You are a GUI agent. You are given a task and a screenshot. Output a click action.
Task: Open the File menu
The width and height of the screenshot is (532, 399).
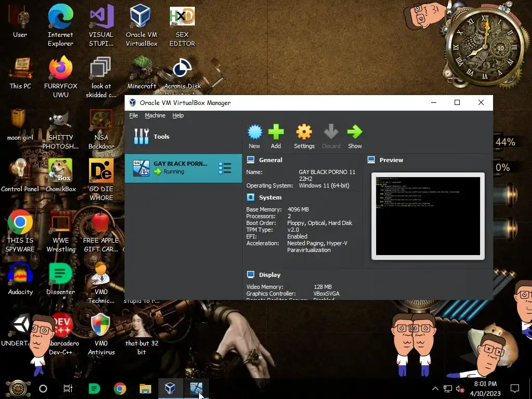click(134, 115)
